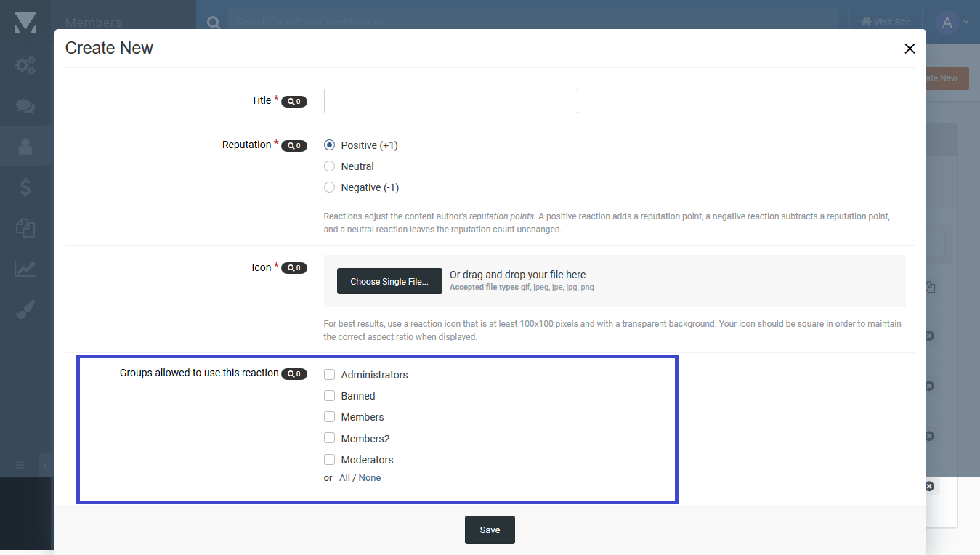Screen dimensions: 980x555
Task: Open the Community chat bubbles icon
Action: pos(25,106)
